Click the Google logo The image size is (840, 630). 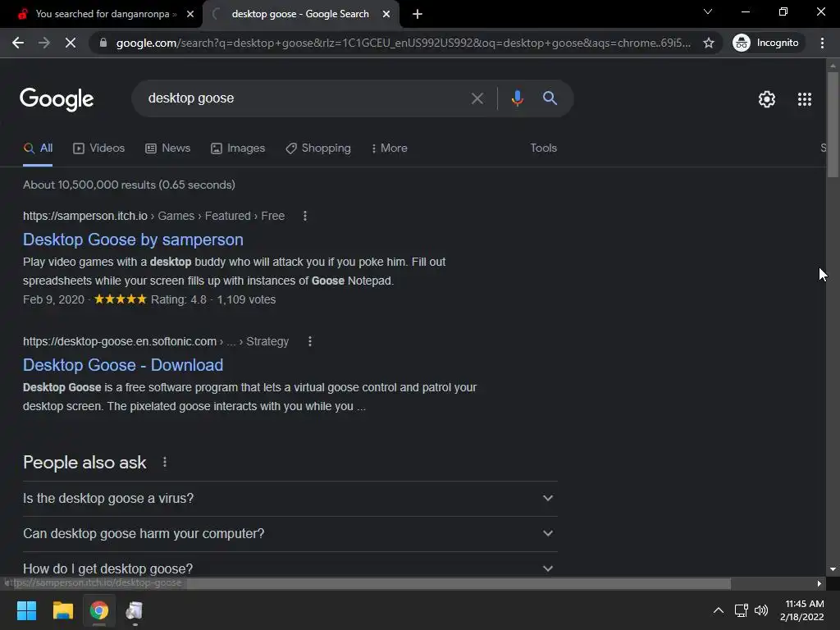57,99
